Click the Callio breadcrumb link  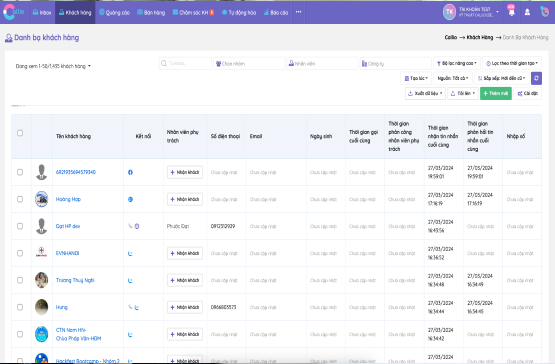point(451,37)
